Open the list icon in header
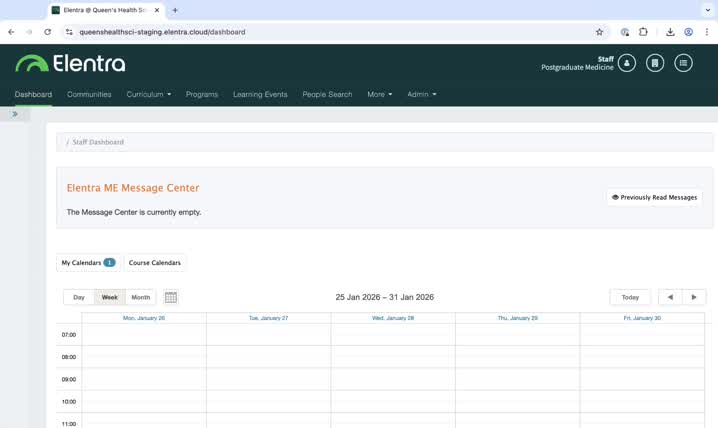 coord(683,63)
